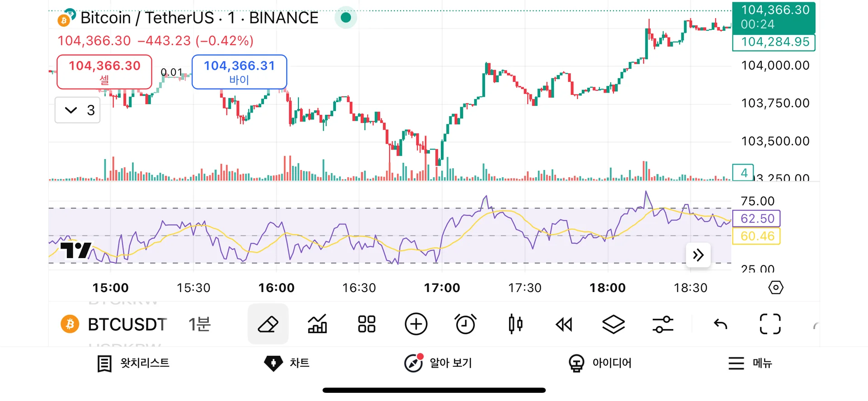Select the eraser drawing tool
The image size is (868, 401).
coord(268,324)
